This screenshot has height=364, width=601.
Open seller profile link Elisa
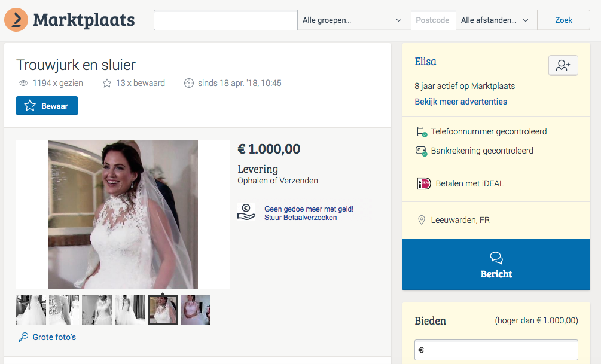coord(425,62)
